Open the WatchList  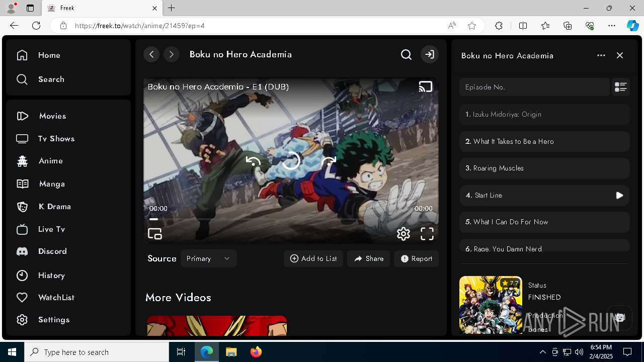[x=45, y=298]
